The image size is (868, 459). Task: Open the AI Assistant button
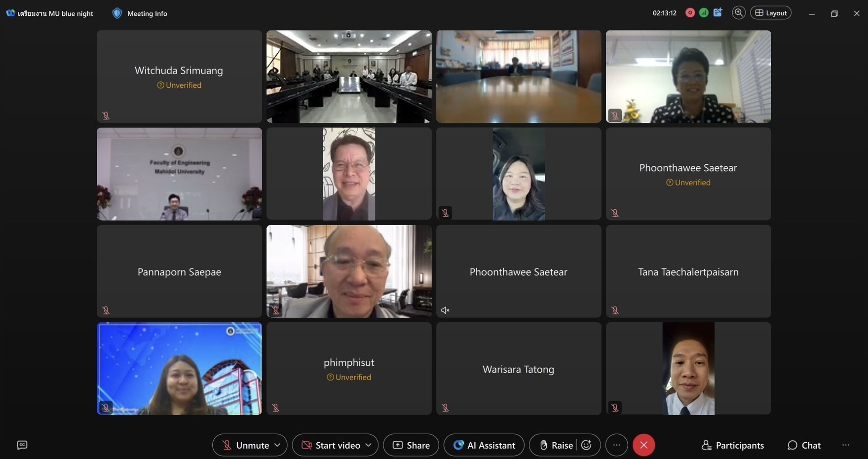click(x=484, y=445)
